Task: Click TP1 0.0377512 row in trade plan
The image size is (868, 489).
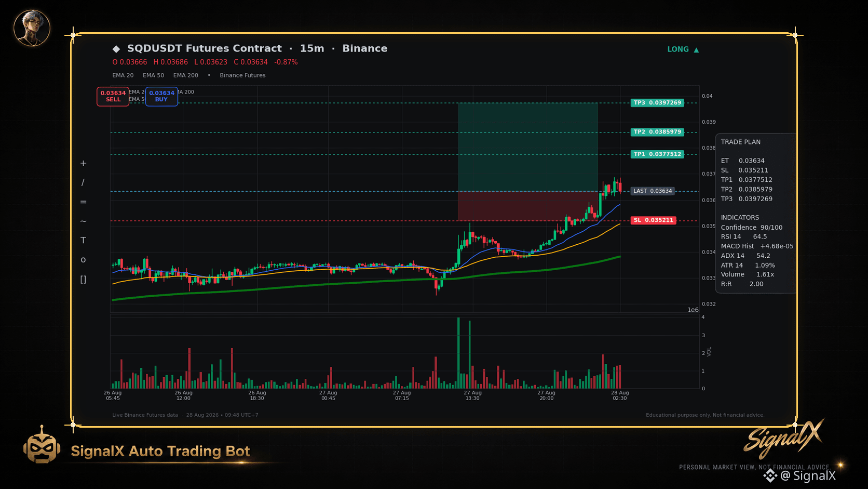Action: pos(747,180)
